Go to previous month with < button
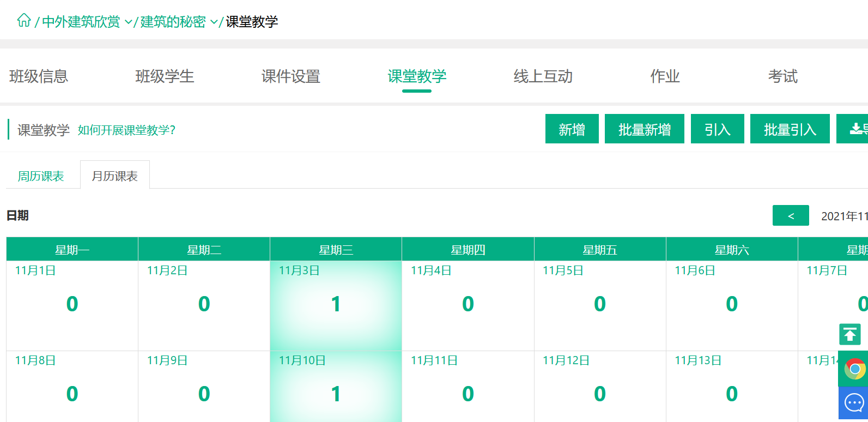 point(790,216)
